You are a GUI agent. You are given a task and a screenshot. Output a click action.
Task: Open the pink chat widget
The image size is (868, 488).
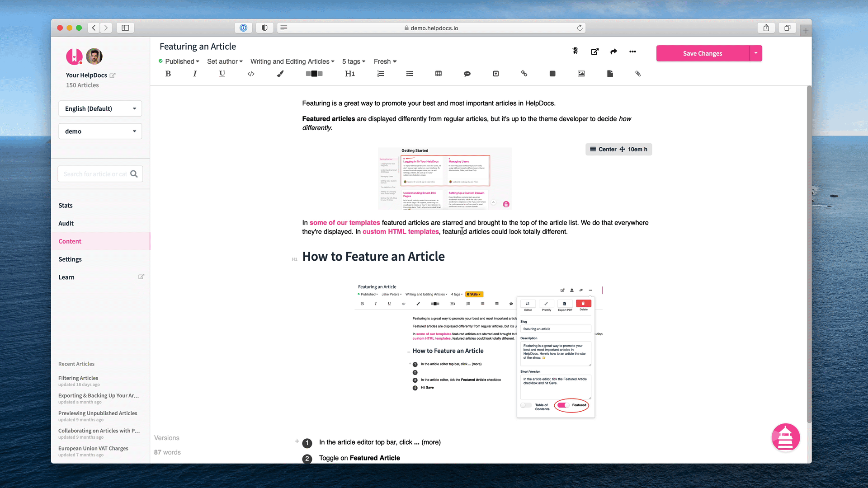785,437
